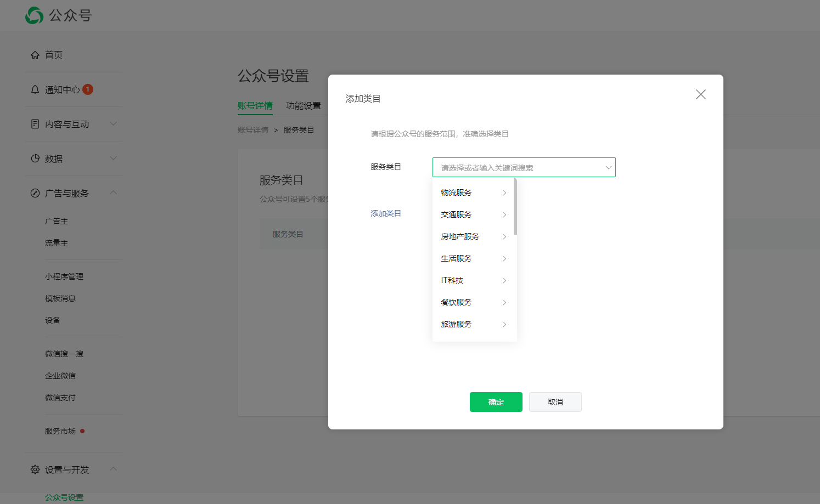Open 流量主 in the sidebar

[x=57, y=243]
